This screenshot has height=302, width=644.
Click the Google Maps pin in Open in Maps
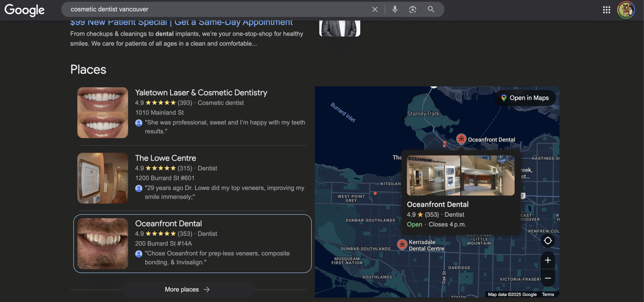click(x=504, y=98)
